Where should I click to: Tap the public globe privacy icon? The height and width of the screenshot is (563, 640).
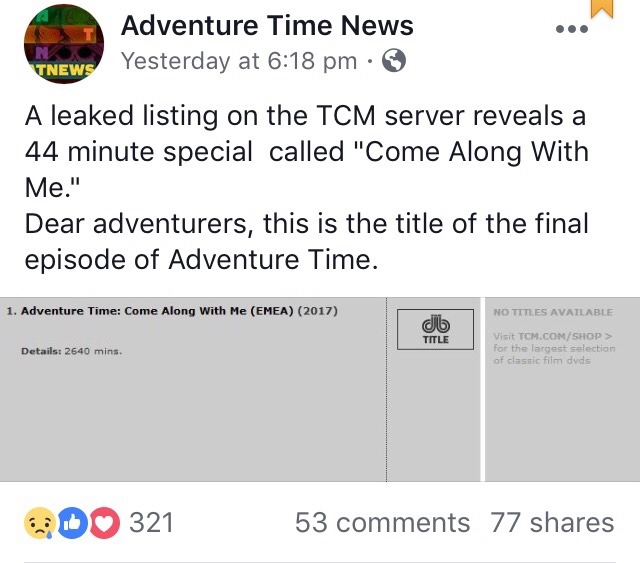pyautogui.click(x=393, y=61)
